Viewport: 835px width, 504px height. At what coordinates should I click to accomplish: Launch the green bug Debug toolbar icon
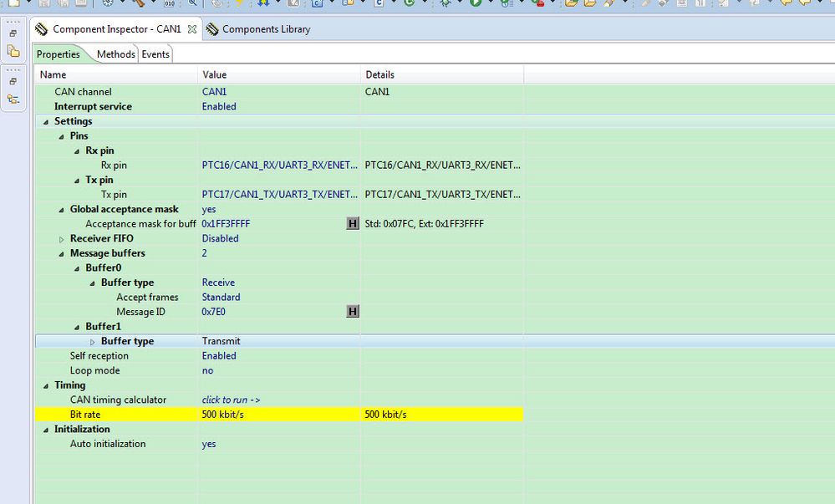point(446,3)
